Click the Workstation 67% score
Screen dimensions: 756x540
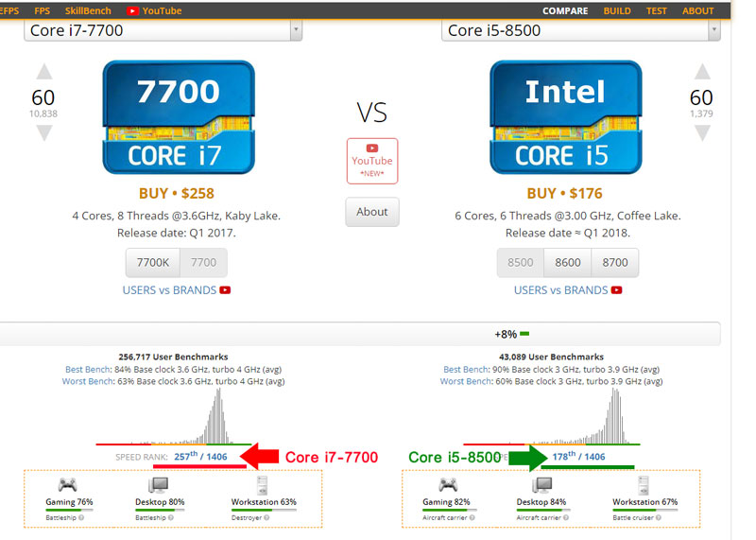(644, 502)
